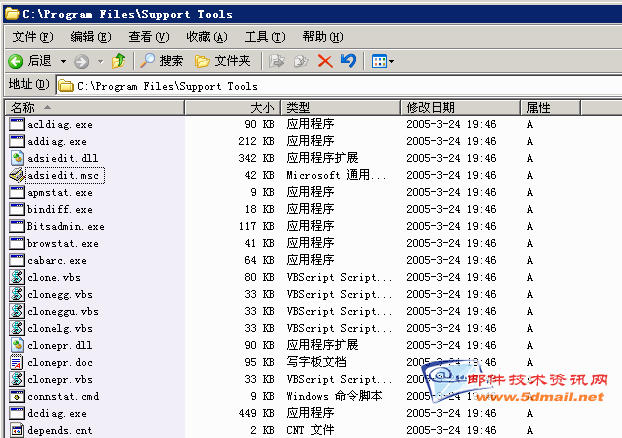Toggle the Folders (文件夹) pane button
622x438 pixels.
pyautogui.click(x=222, y=61)
